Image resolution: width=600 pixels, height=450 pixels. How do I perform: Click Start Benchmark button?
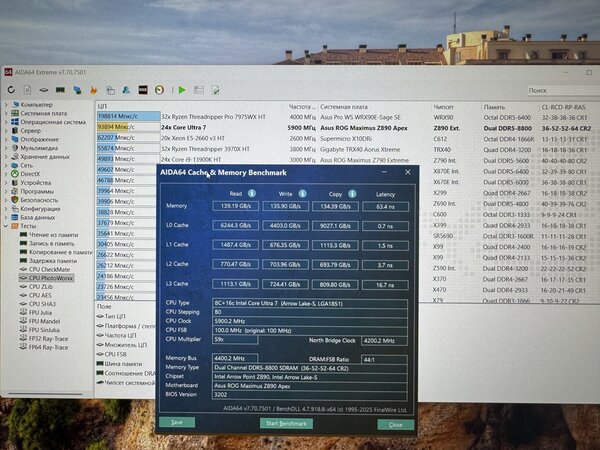[286, 423]
